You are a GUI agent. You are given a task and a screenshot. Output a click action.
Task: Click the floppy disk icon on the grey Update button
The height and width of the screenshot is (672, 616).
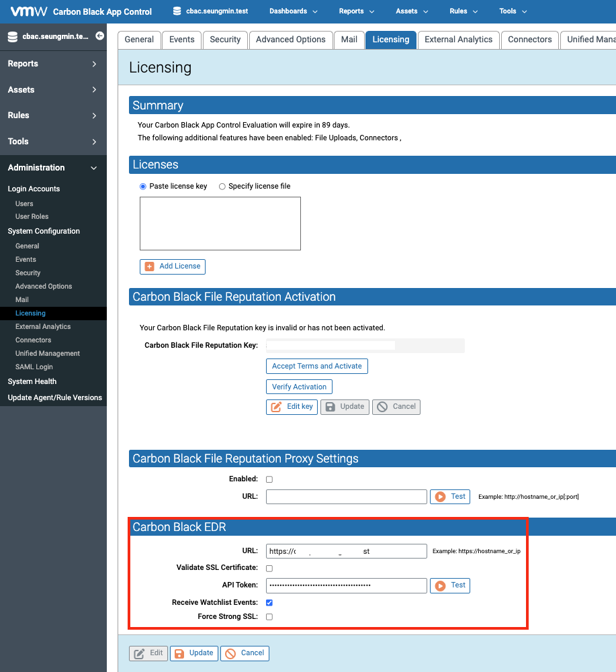tap(331, 407)
